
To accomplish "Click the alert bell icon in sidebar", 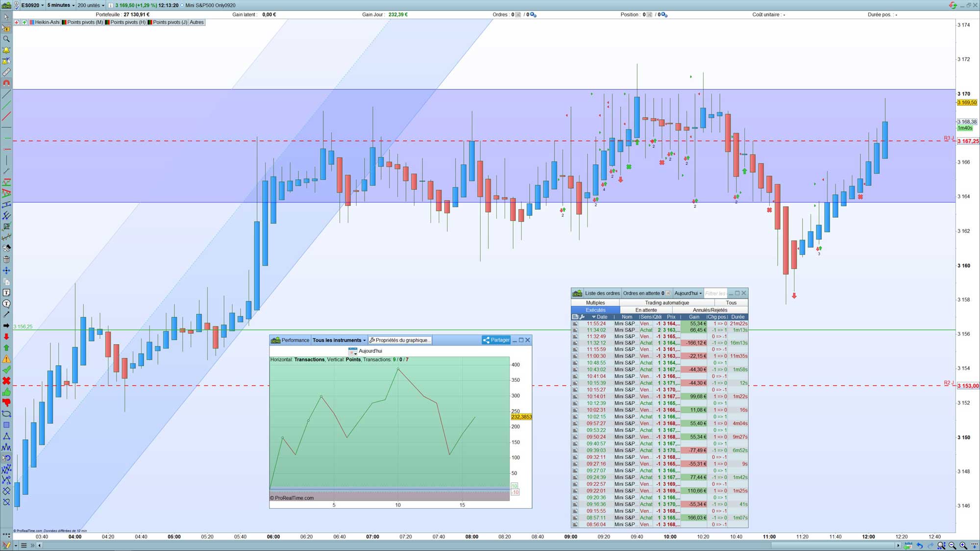I will point(6,50).
